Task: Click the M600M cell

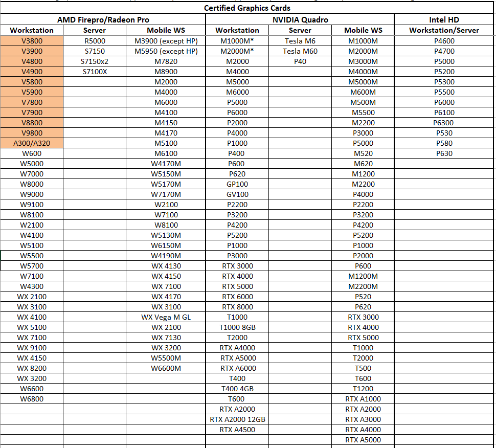Action: [363, 92]
